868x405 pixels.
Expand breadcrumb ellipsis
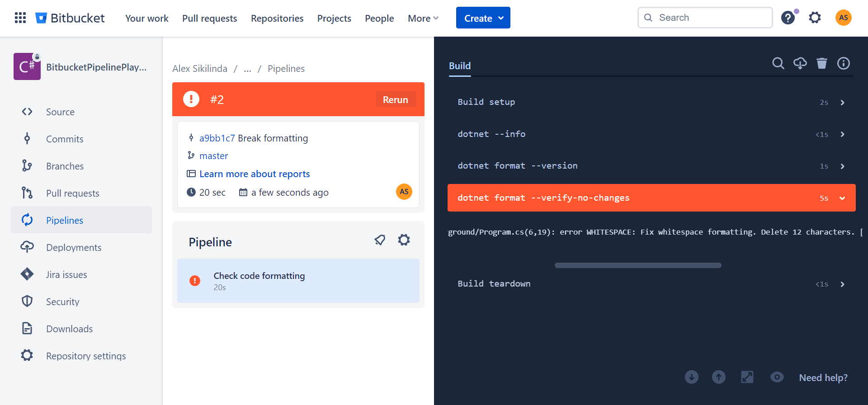point(247,69)
